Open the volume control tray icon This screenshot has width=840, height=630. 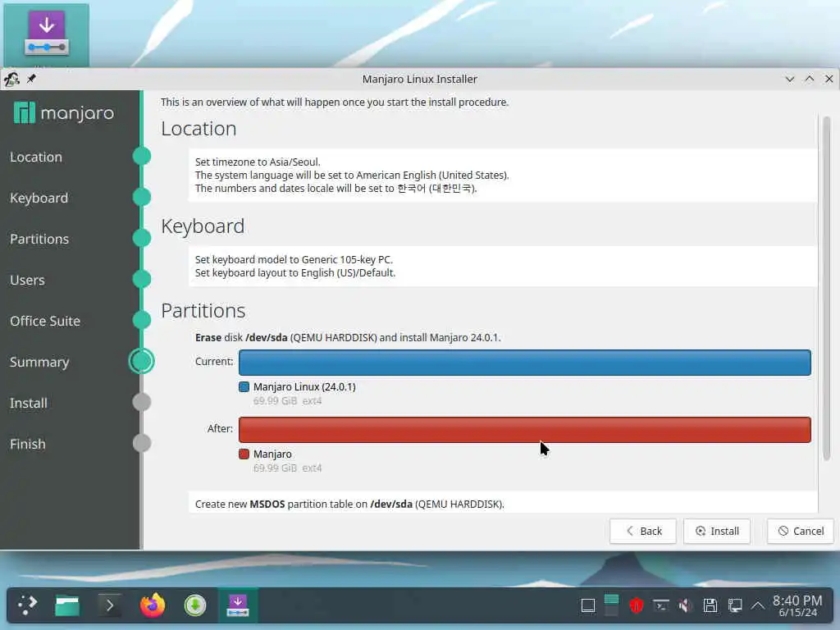pos(685,606)
